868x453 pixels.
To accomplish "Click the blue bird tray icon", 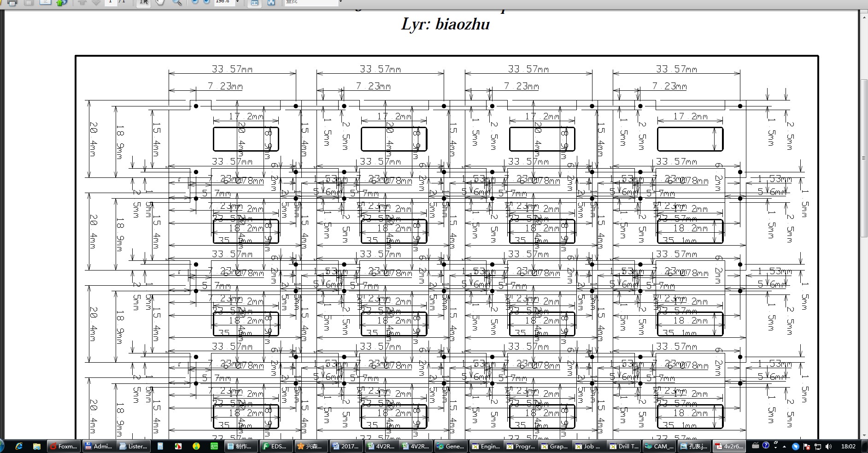I will pyautogui.click(x=796, y=446).
